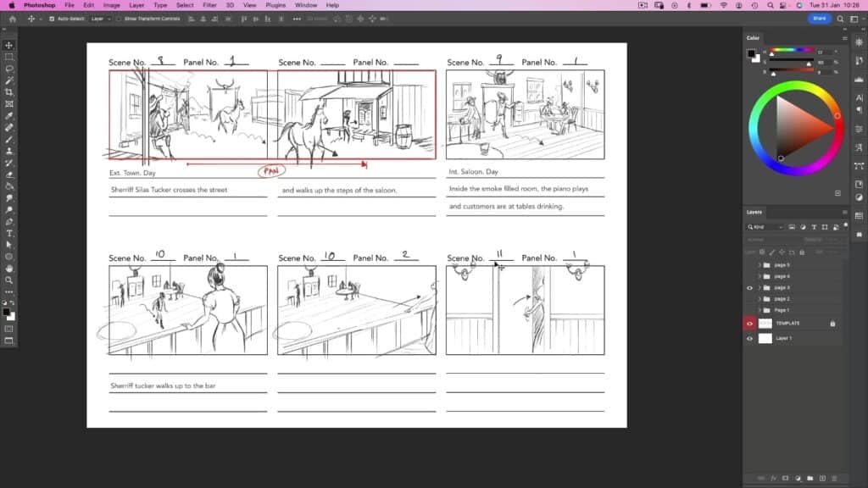Toggle the layer filter on/off switch

[x=846, y=225]
